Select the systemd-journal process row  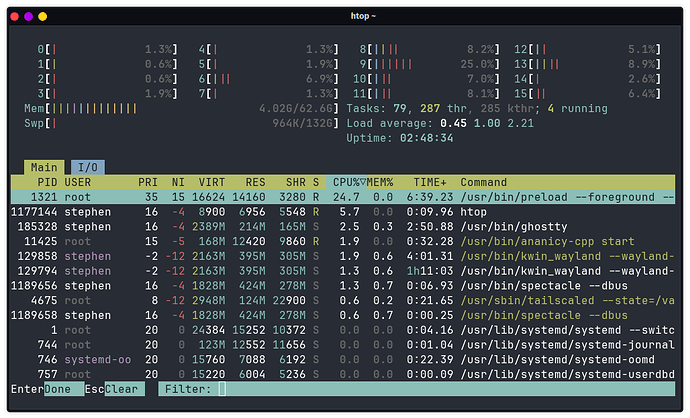343,345
